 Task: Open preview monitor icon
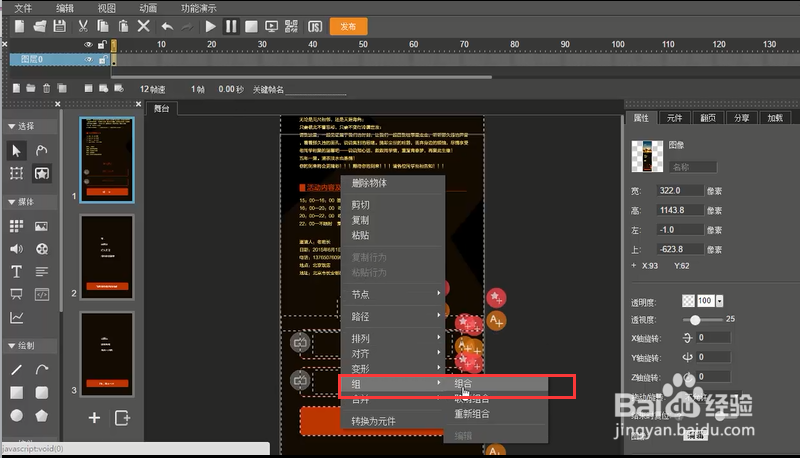point(271,27)
